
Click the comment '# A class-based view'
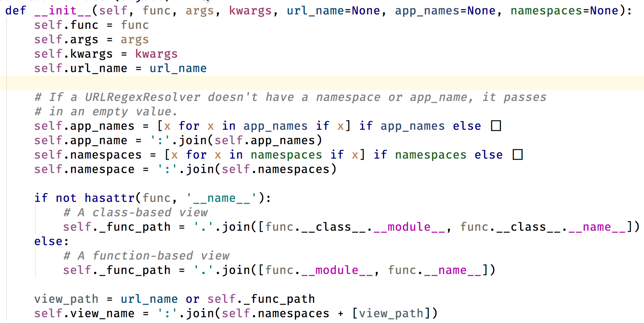(x=135, y=212)
